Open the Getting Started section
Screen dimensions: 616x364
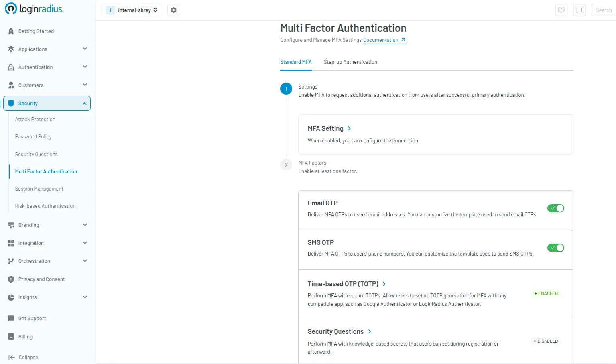(x=36, y=31)
